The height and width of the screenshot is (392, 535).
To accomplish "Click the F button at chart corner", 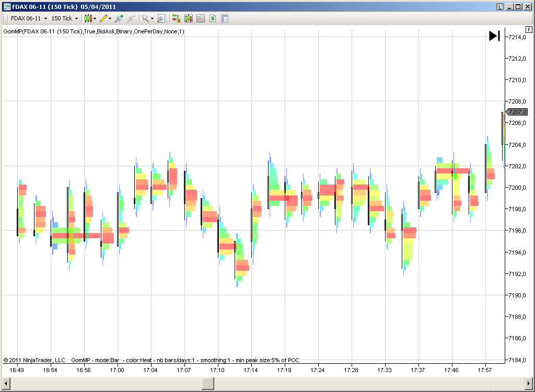I will [x=529, y=30].
